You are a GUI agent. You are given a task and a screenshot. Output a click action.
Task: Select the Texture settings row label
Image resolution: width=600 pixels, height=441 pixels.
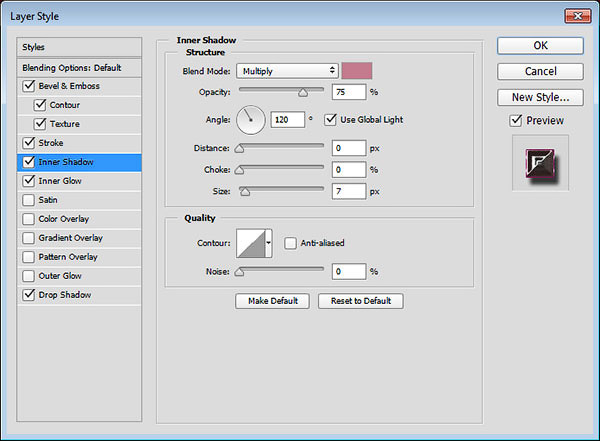click(x=65, y=124)
